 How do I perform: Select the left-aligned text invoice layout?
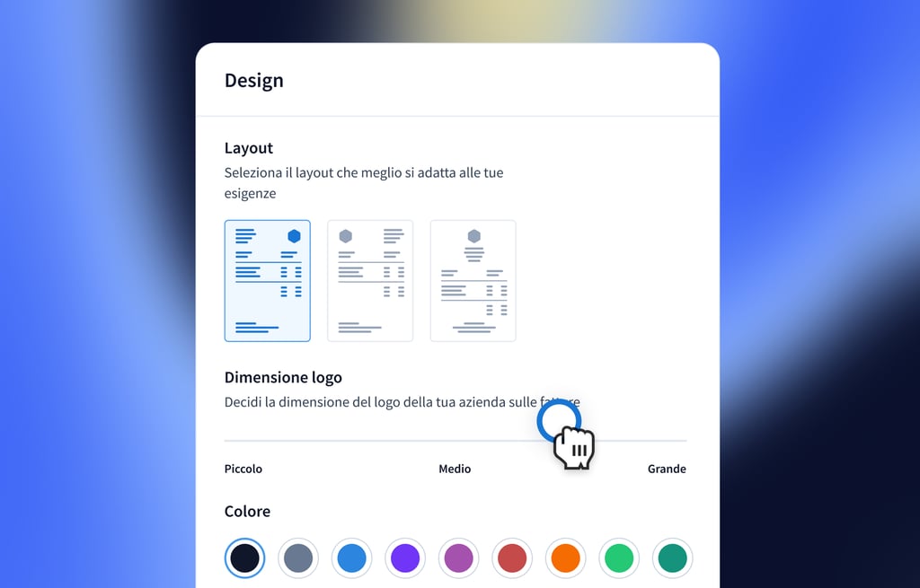click(268, 281)
